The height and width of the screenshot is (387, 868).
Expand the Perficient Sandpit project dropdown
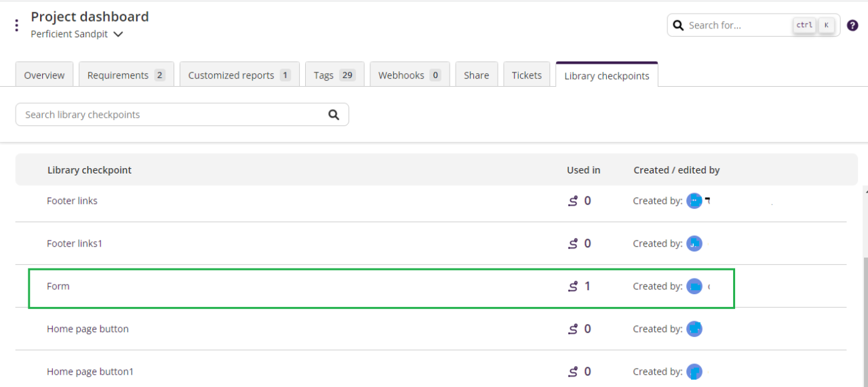(x=118, y=35)
